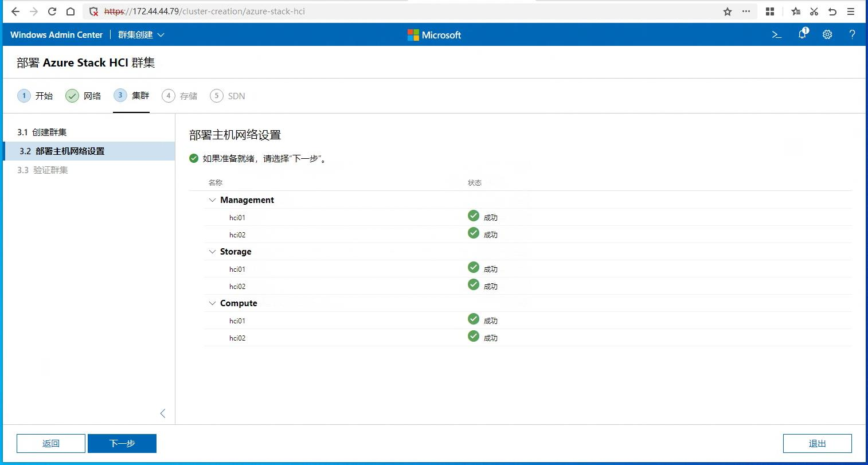Select hci01 row under Compute
Viewport: 868px width, 465px height.
pyautogui.click(x=528, y=321)
